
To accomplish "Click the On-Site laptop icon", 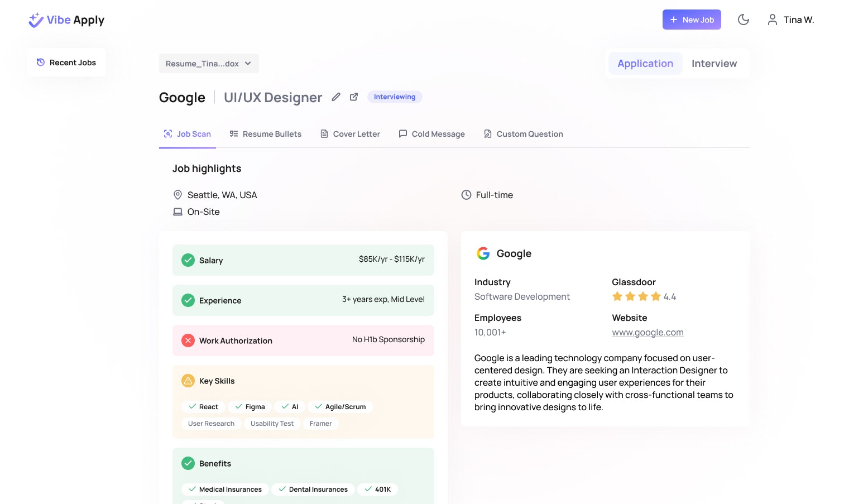I will pos(178,212).
